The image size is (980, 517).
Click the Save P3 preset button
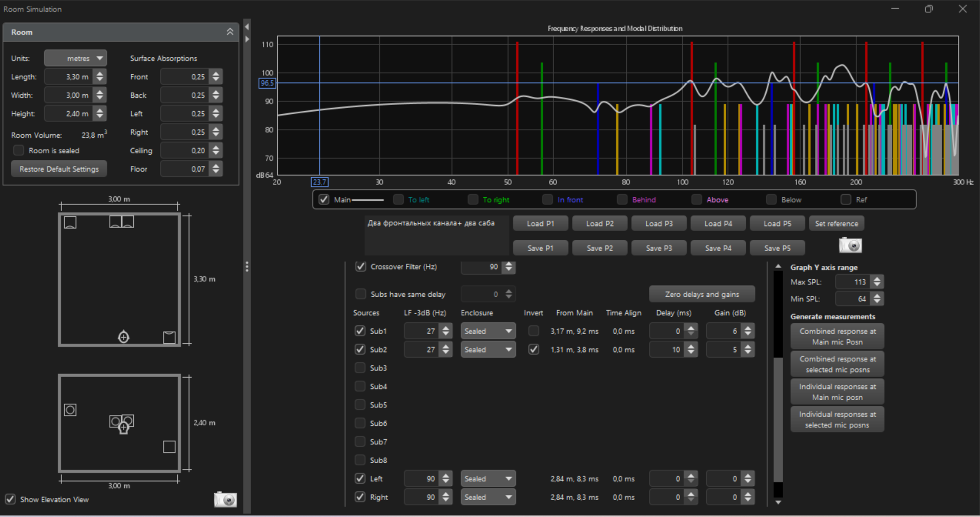(x=659, y=248)
